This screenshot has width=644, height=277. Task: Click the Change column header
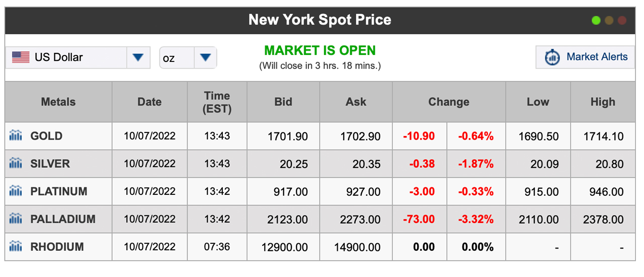(448, 102)
